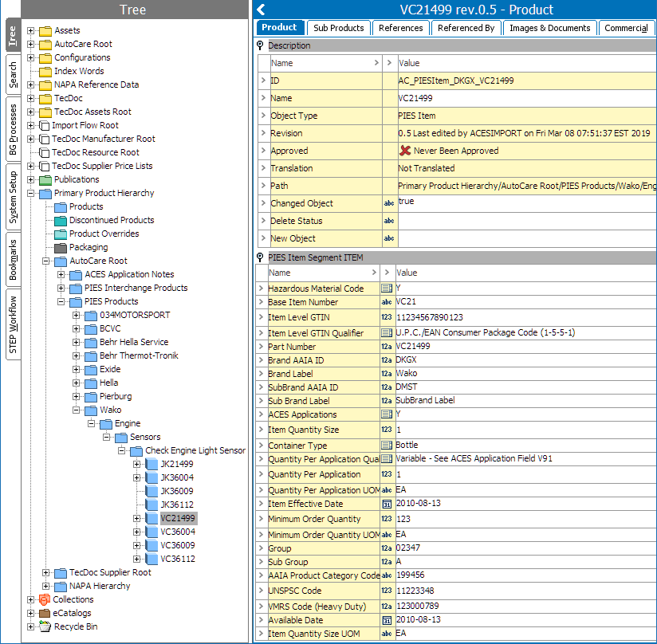Click the teal Discontinued Products folder icon
The height and width of the screenshot is (644, 657).
pos(61,221)
